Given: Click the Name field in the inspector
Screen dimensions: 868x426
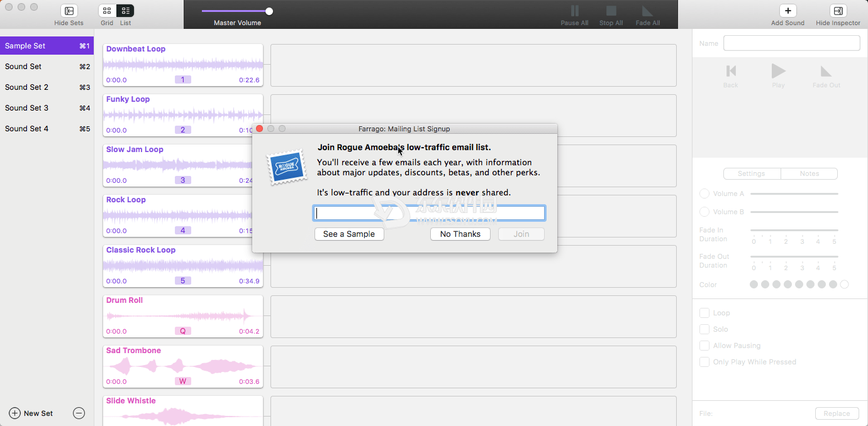Looking at the screenshot, I should 792,43.
